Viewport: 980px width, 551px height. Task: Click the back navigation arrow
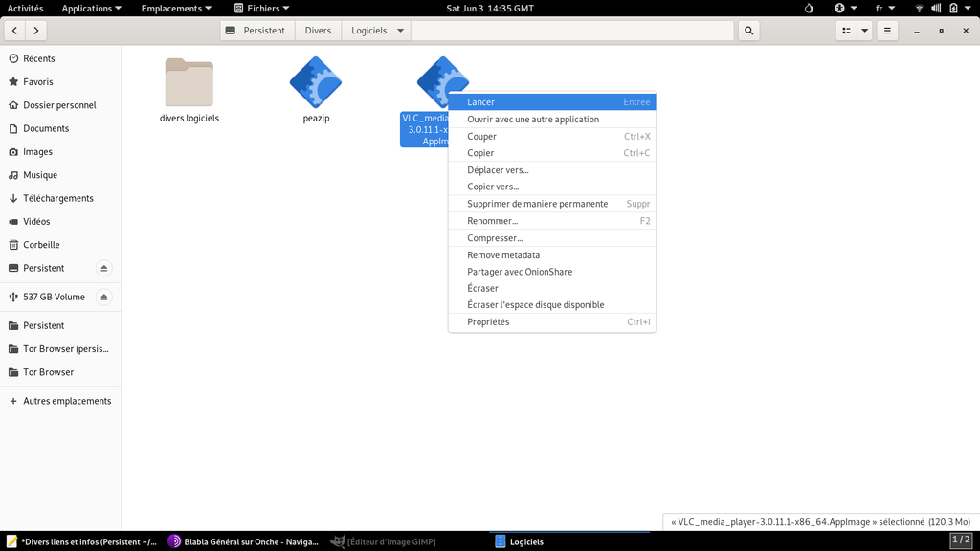(14, 31)
